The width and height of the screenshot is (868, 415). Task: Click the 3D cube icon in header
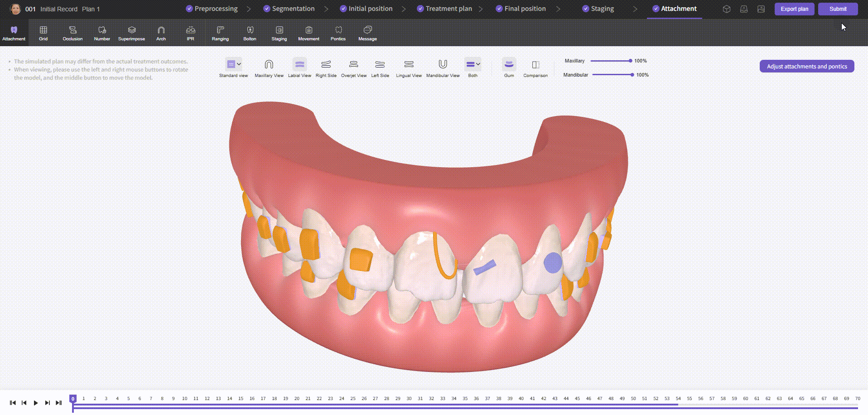click(x=727, y=9)
